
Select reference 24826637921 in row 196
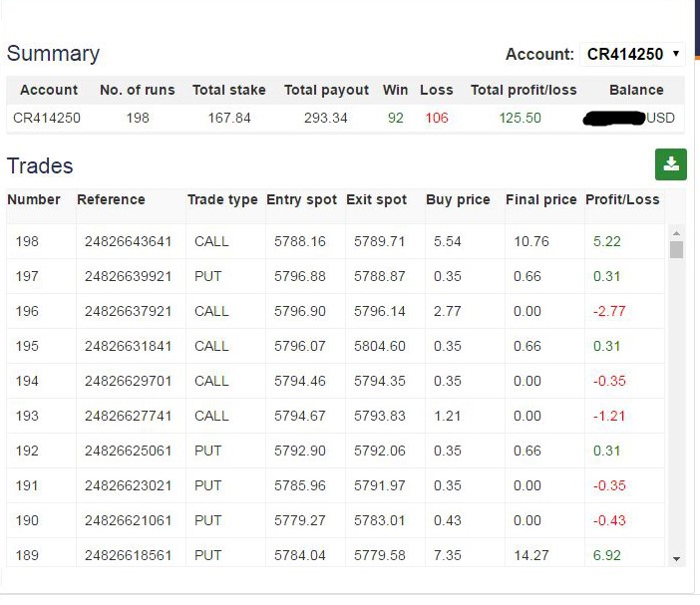click(129, 311)
